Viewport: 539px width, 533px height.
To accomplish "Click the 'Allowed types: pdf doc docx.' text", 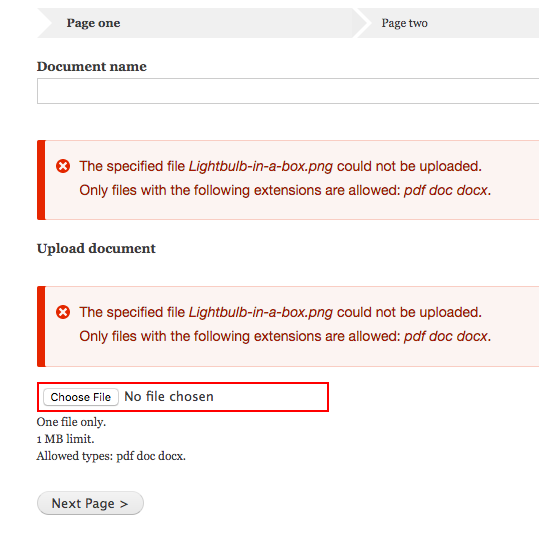I will tap(111, 456).
